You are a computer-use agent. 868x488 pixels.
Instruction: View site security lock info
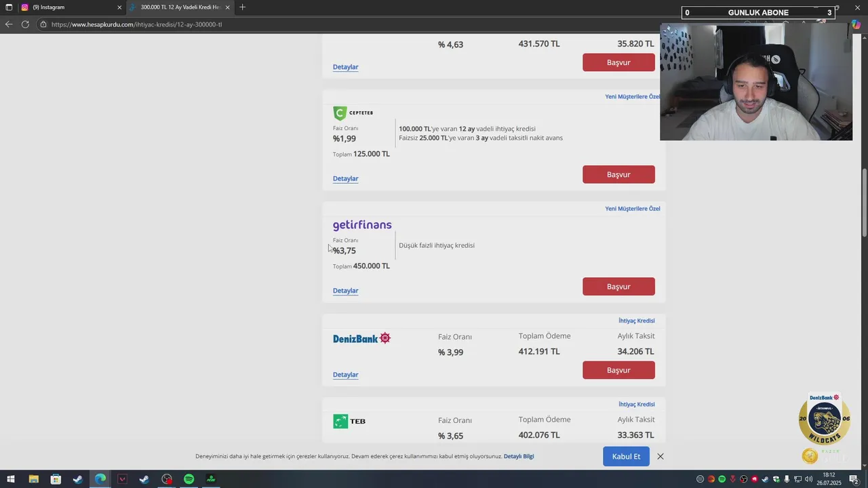click(43, 24)
